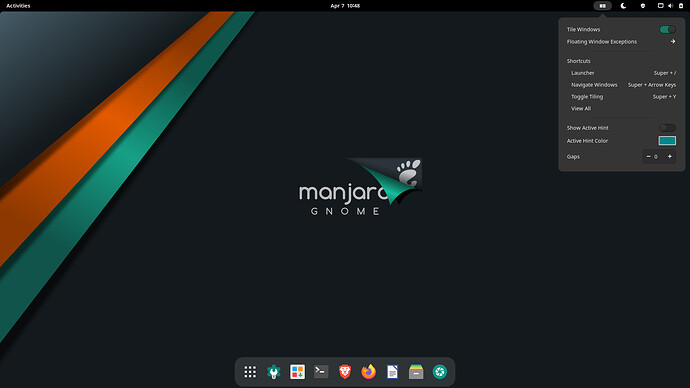This screenshot has width=690, height=388.
Task: Show all applications from the dock grid
Action: tap(250, 372)
